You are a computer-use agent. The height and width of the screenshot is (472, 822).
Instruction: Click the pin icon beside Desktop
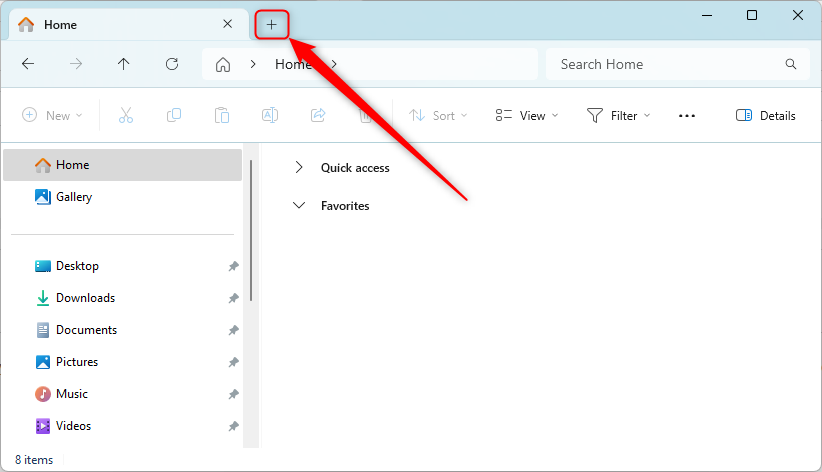233,266
